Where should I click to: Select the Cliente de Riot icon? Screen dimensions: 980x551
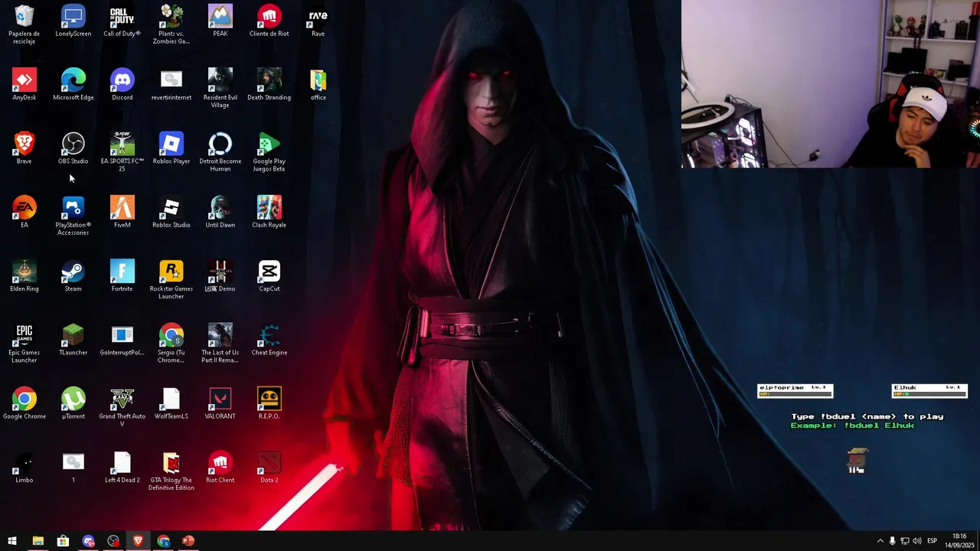click(269, 21)
